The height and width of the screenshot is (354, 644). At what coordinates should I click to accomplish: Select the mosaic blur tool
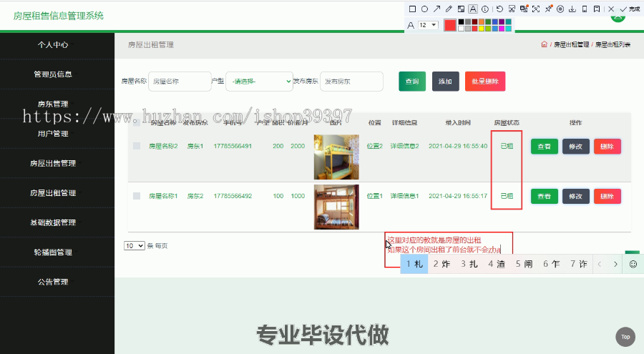click(x=461, y=9)
